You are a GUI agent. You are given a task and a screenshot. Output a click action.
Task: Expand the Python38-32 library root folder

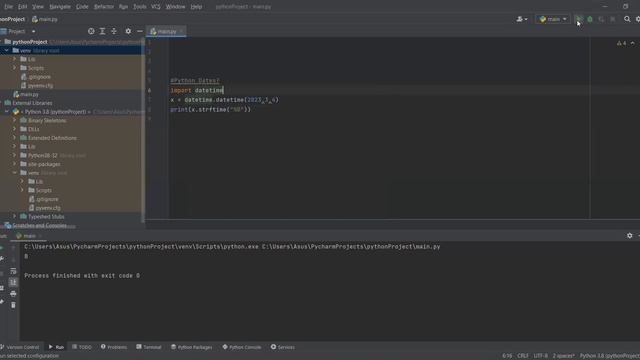tap(15, 155)
